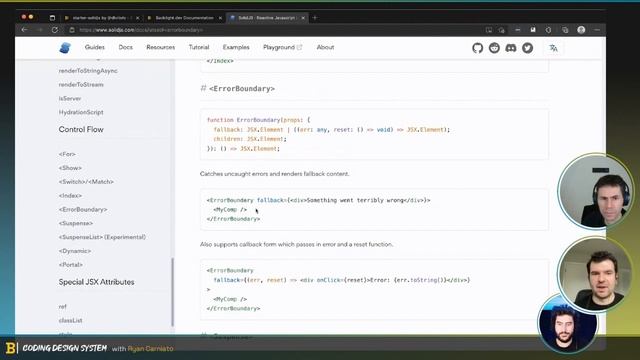Click the SolidJS logo in navbar

tap(65, 48)
